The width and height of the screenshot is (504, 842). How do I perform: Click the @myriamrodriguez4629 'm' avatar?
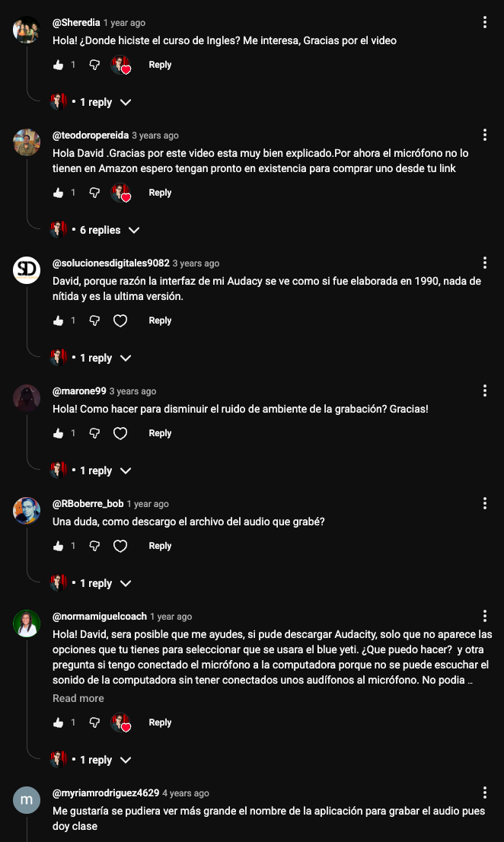(x=27, y=799)
